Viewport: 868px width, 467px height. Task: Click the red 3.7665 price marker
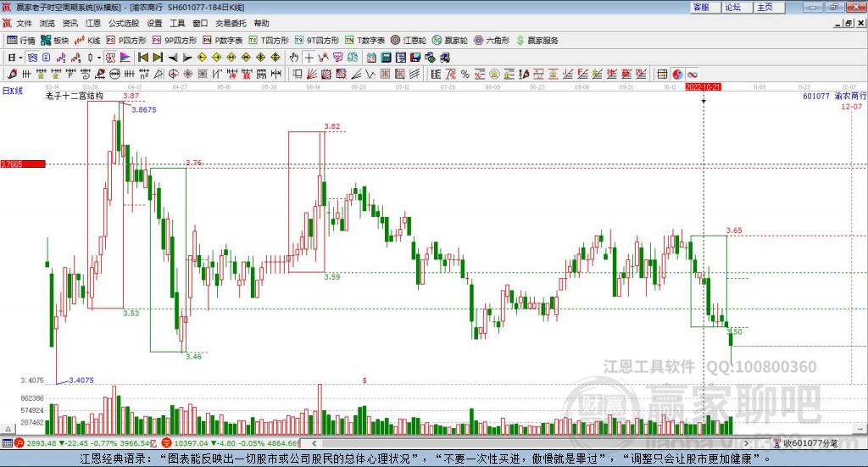tap(22, 164)
